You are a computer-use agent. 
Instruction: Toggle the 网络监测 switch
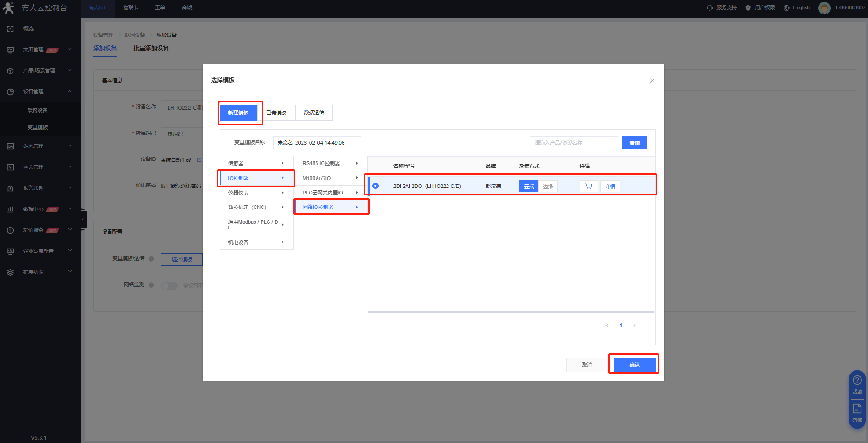point(169,285)
